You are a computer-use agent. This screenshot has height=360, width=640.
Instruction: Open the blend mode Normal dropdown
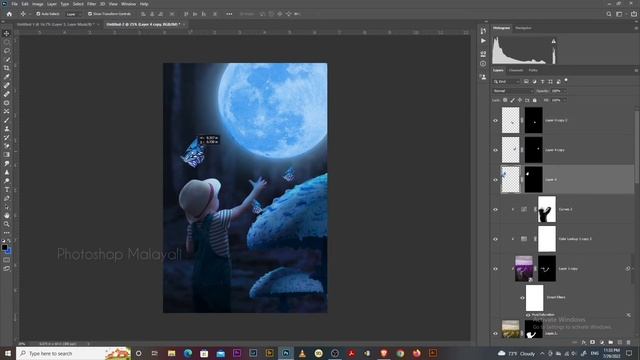(513, 91)
